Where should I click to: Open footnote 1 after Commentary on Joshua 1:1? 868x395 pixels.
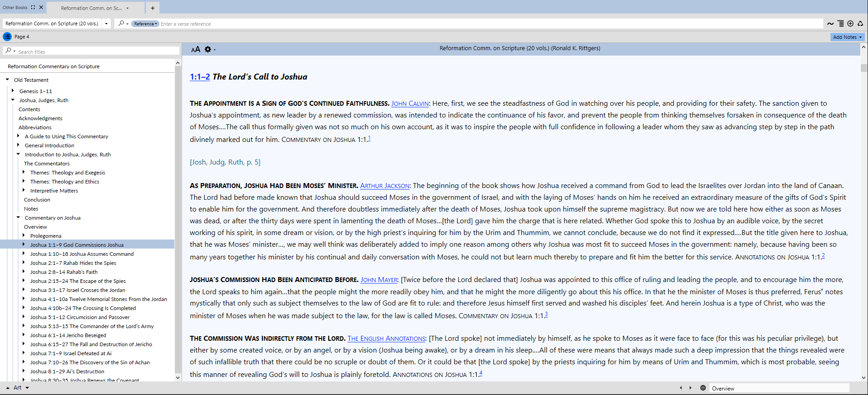coord(369,138)
